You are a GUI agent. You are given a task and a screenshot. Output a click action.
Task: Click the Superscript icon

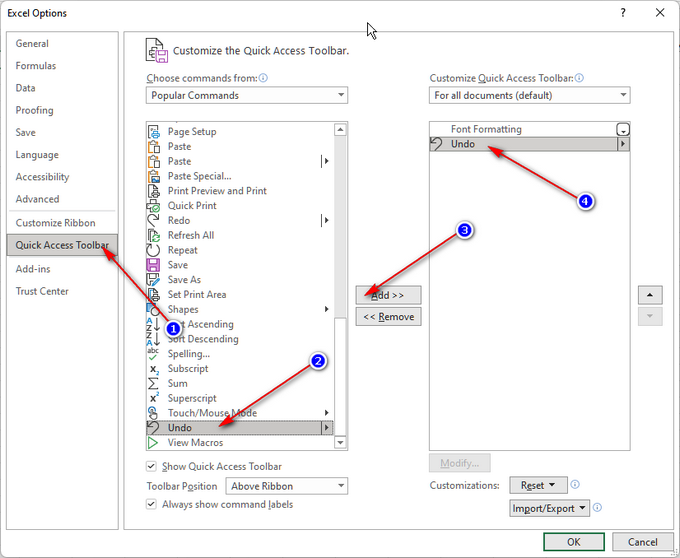click(154, 398)
